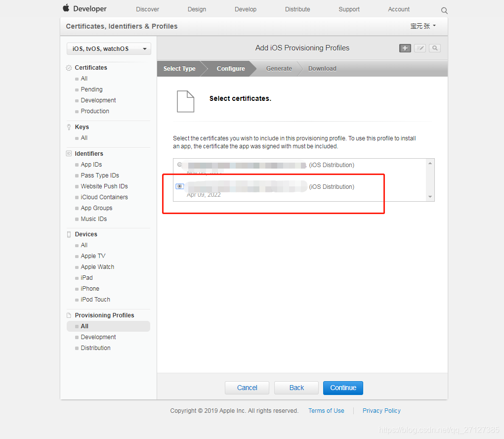Click the search icon beside edit button
This screenshot has height=439, width=504.
(434, 48)
